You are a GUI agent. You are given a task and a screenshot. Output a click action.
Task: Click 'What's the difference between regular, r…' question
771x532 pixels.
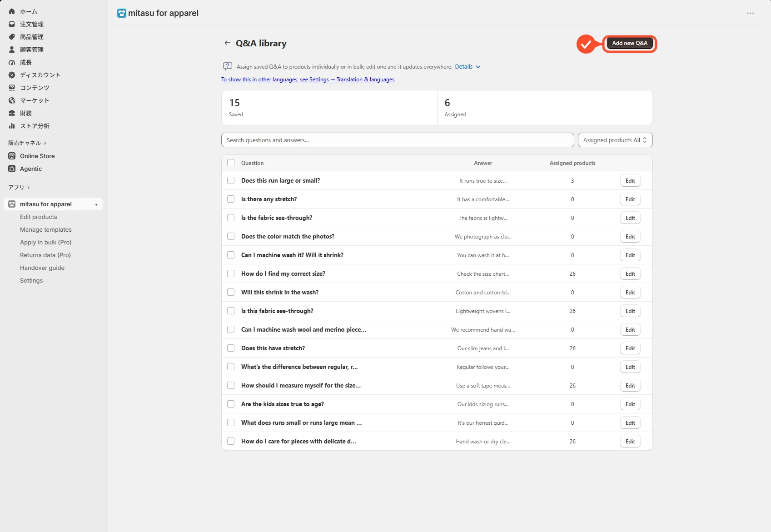tap(299, 367)
